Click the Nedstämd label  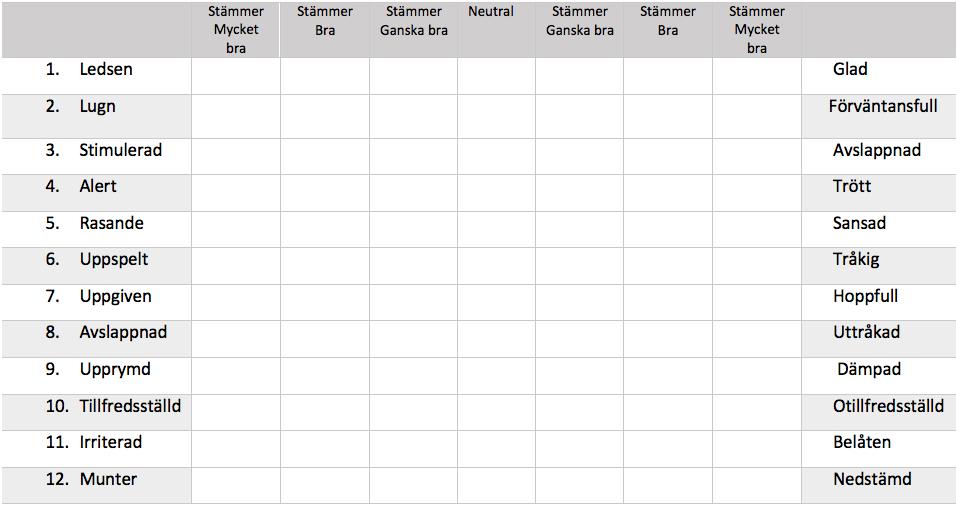pyautogui.click(x=872, y=479)
